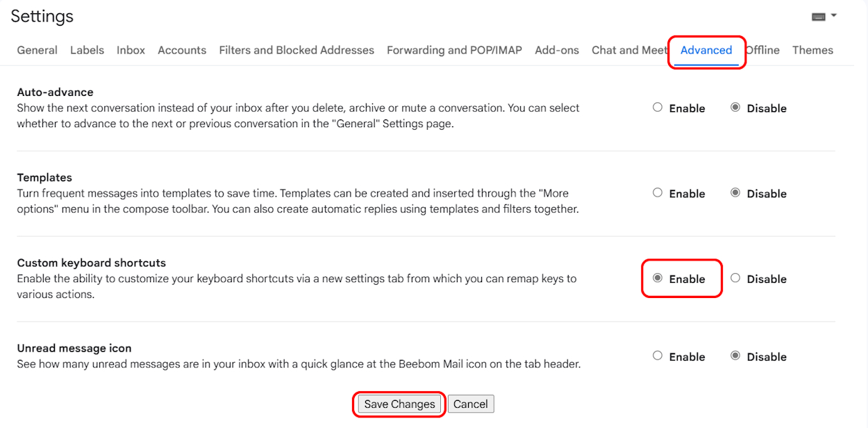
Task: Click the Save Changes button
Action: (x=399, y=404)
